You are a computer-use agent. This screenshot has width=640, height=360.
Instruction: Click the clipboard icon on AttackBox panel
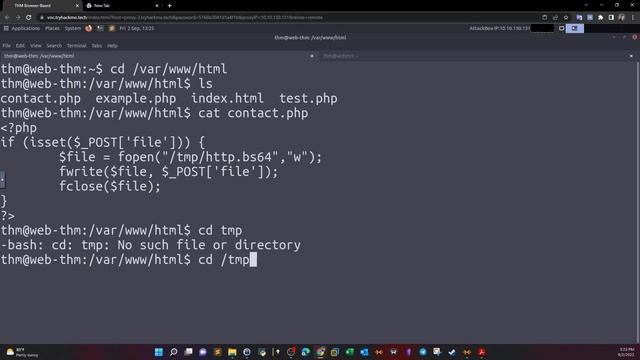click(562, 29)
